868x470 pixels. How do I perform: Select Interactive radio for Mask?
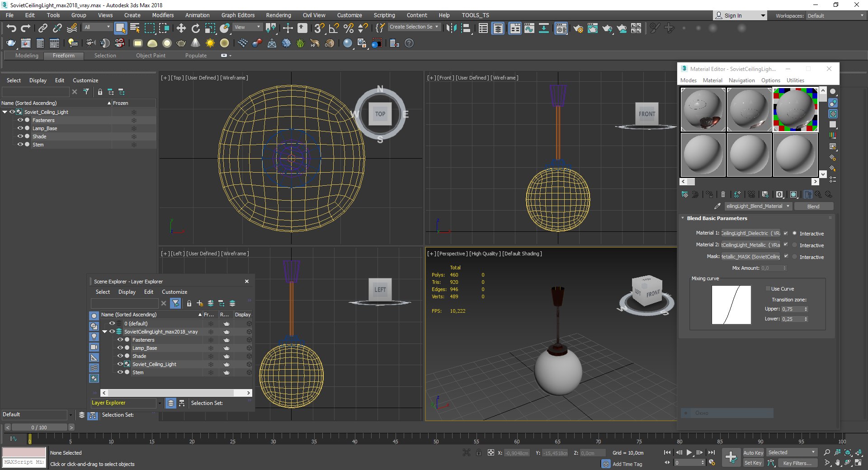click(x=795, y=257)
